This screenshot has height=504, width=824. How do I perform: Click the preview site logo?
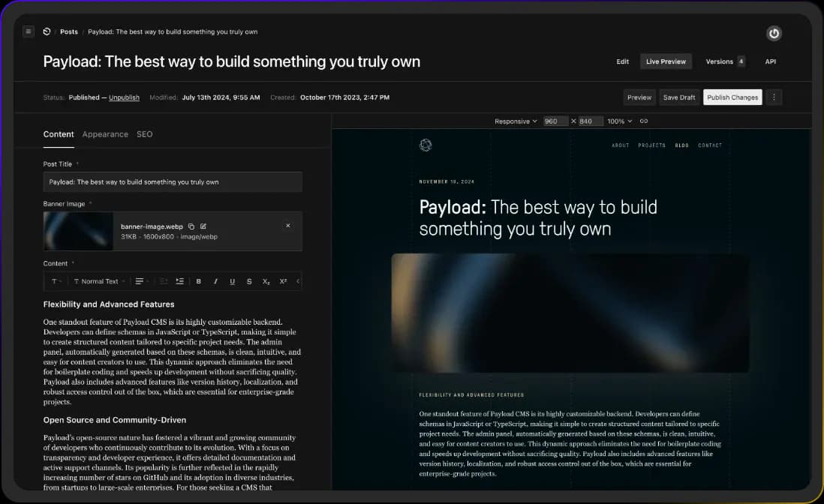click(x=426, y=145)
